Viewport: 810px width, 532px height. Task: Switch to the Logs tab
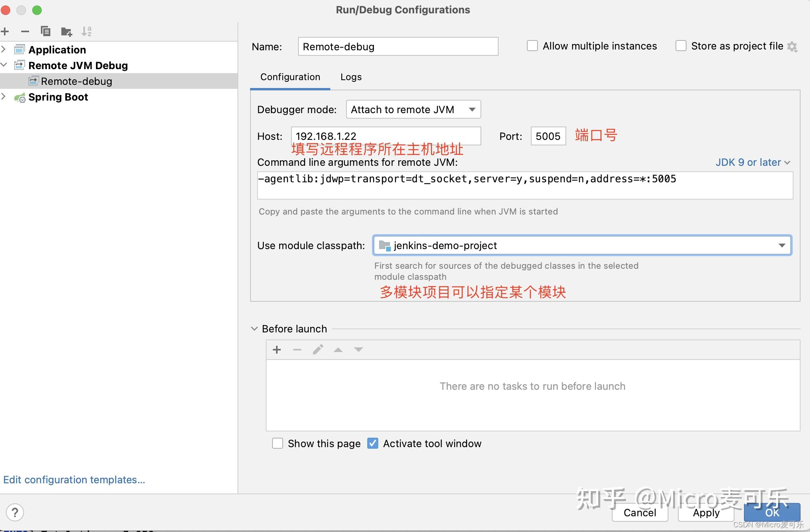click(x=350, y=77)
